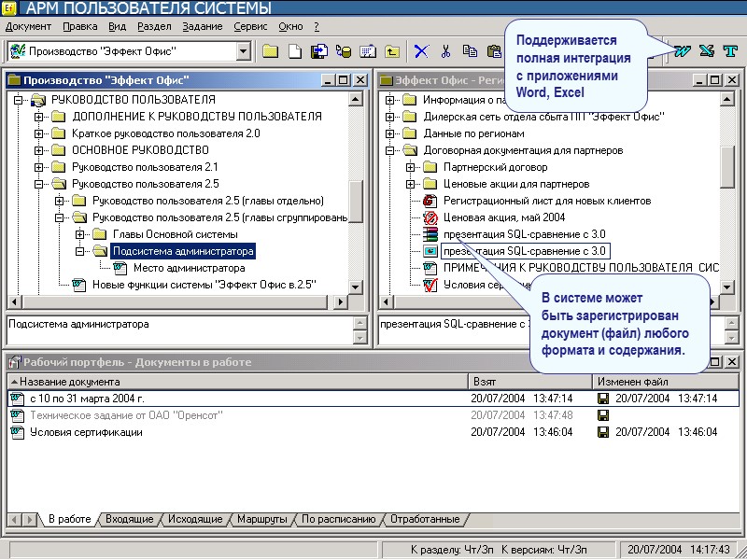
Task: Open the Производство "Эффект Офис" combo box dropdown
Action: coord(244,51)
